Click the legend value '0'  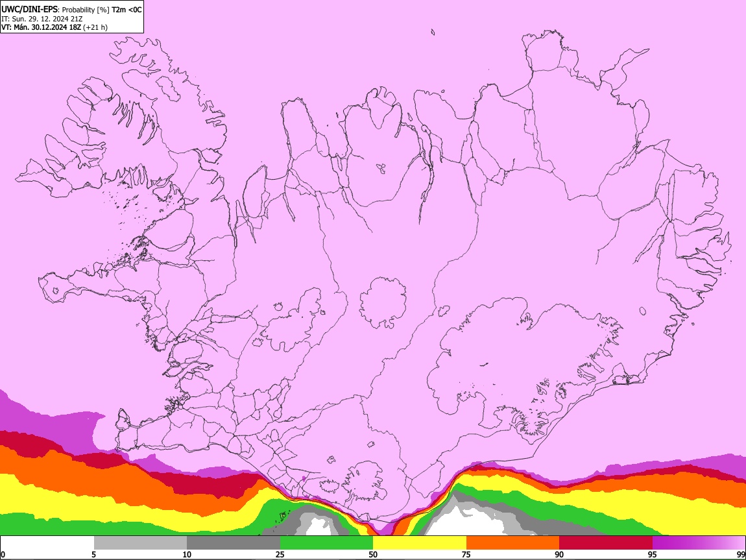[x=3, y=555]
